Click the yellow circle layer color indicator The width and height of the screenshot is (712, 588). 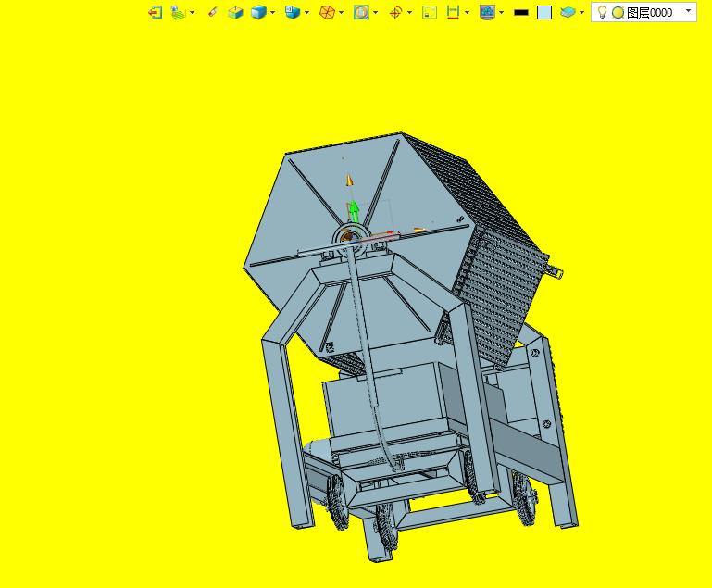coord(618,13)
